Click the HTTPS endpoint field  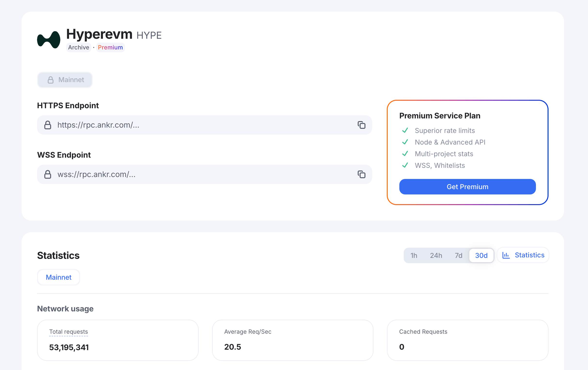tap(205, 125)
